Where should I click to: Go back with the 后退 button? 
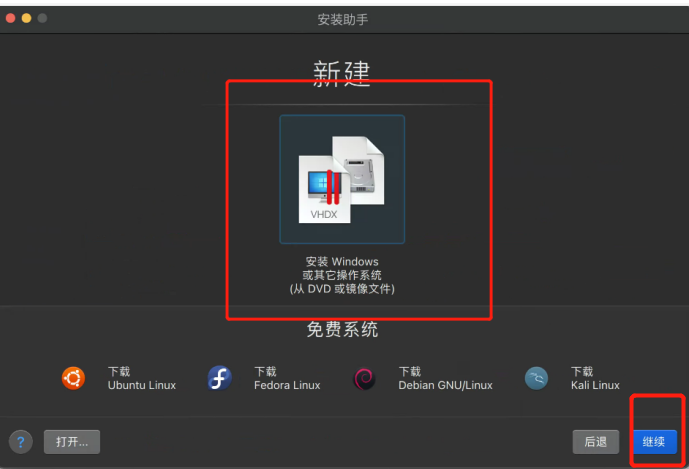(x=596, y=442)
